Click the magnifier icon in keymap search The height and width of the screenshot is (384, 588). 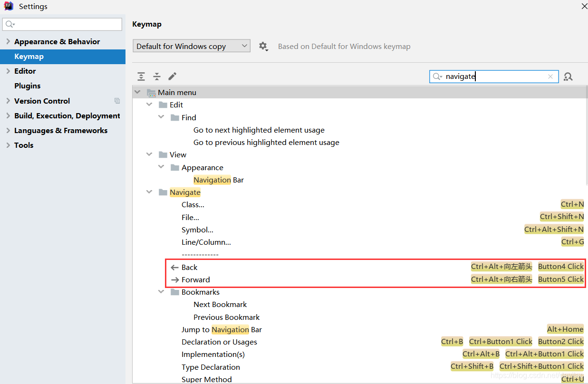[437, 77]
